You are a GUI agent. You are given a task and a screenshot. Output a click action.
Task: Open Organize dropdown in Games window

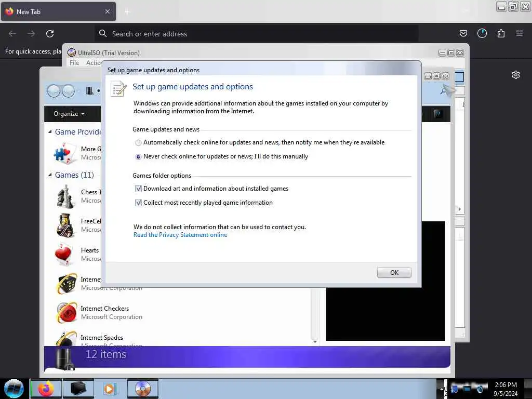(69, 114)
